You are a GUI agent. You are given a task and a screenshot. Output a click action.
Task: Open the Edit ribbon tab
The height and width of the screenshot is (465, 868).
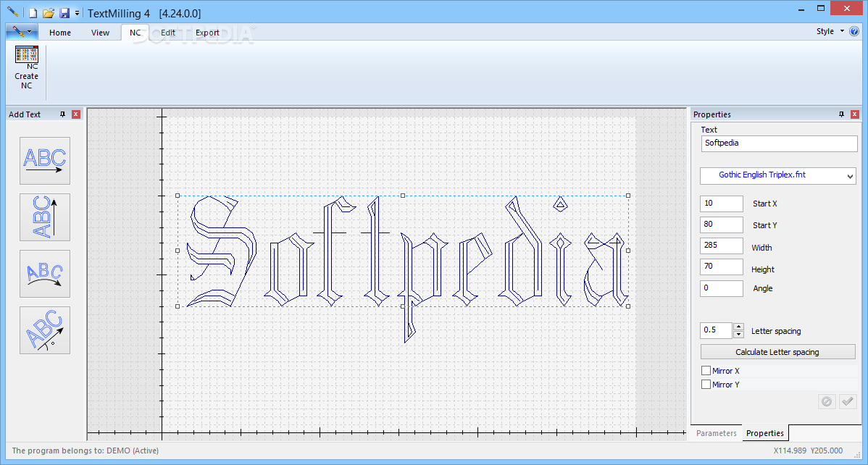(168, 33)
